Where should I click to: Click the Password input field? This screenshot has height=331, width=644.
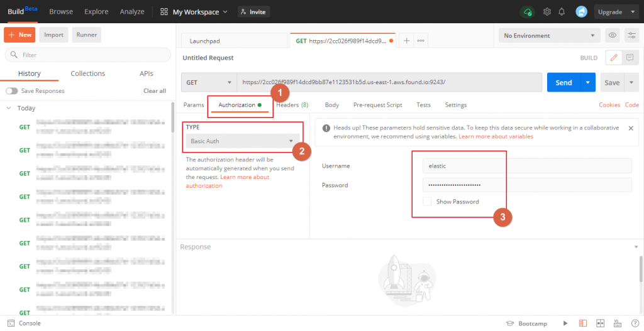pyautogui.click(x=528, y=185)
